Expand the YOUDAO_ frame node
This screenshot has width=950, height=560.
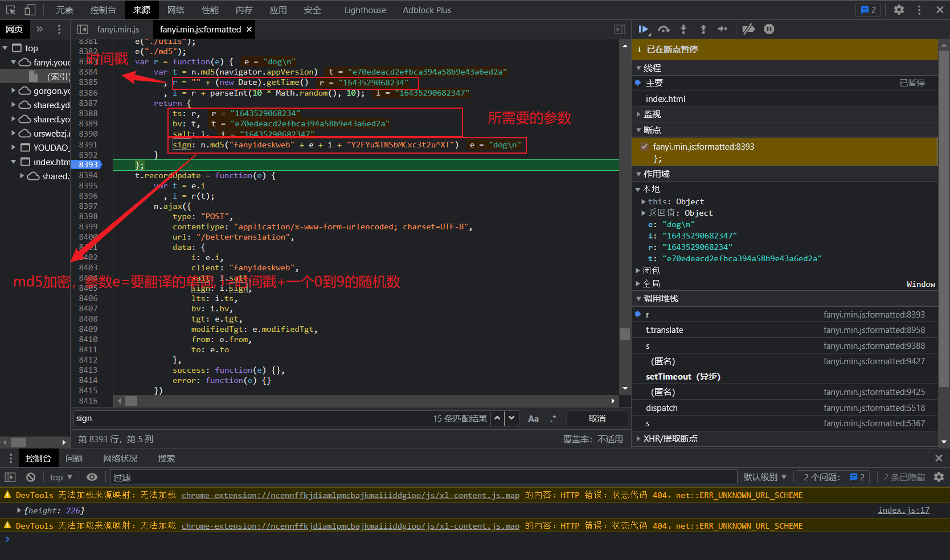tap(13, 147)
